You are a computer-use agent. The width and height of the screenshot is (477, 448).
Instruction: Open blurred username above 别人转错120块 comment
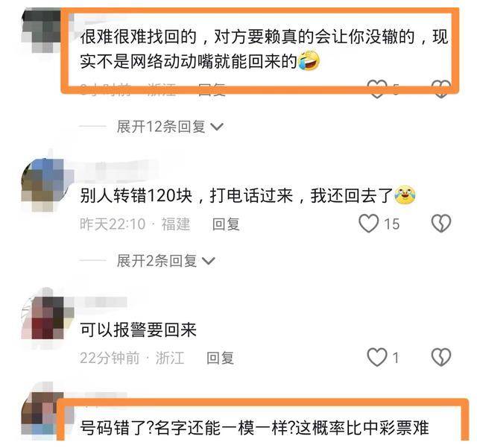point(117,168)
